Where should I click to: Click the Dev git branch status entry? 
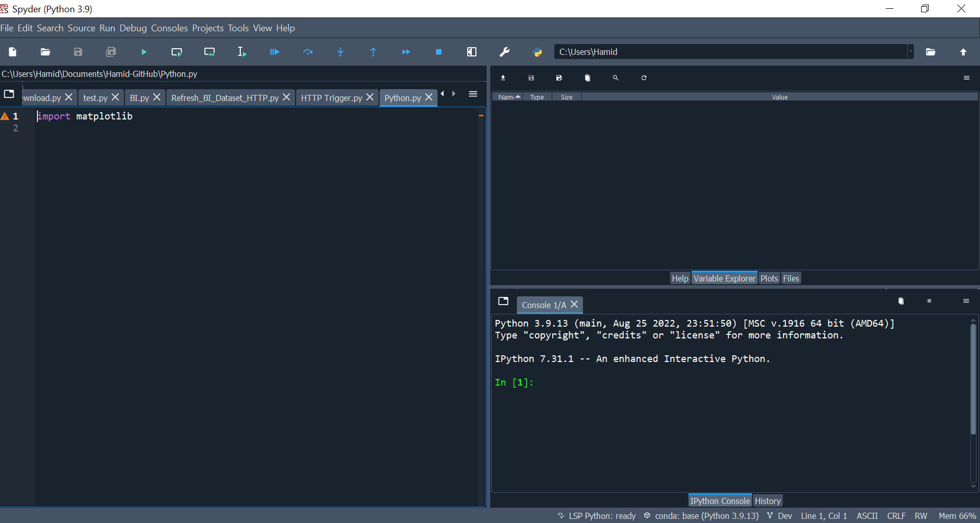tap(780, 516)
